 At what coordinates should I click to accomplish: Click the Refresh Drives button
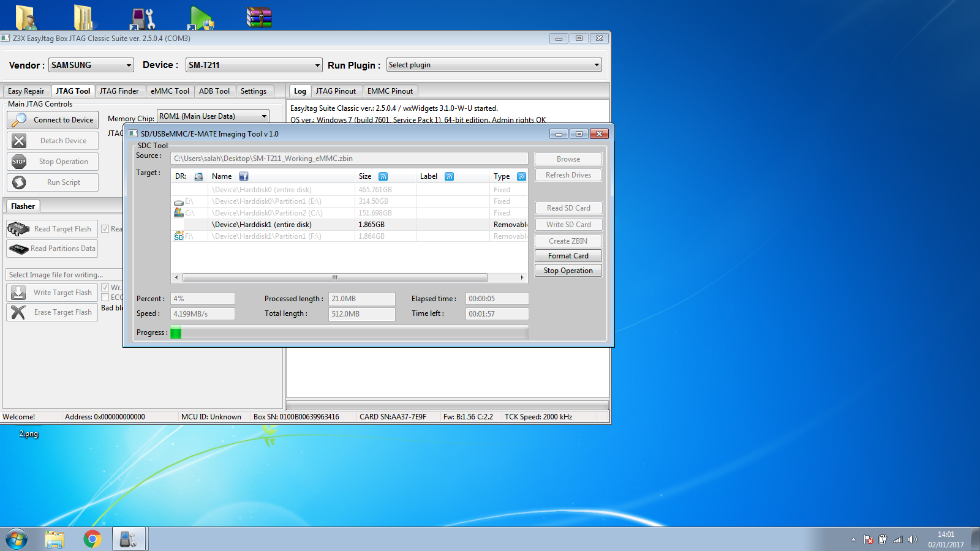pyautogui.click(x=568, y=175)
